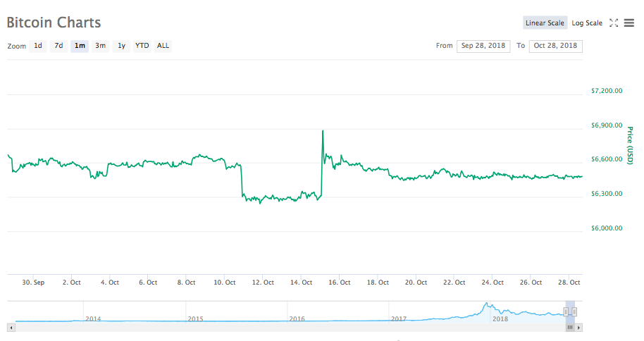Screen dimensions: 644x341
Task: Click the Zoom label
Action: [x=16, y=46]
